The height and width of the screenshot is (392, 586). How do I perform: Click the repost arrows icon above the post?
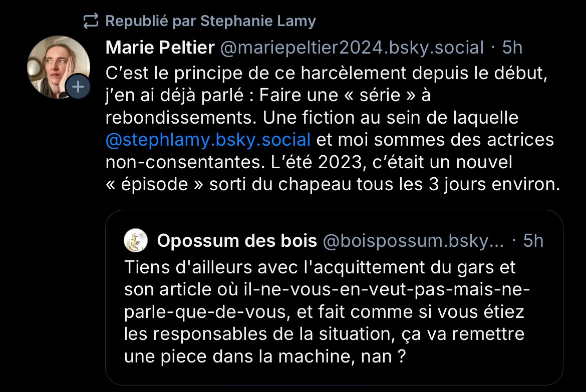91,21
